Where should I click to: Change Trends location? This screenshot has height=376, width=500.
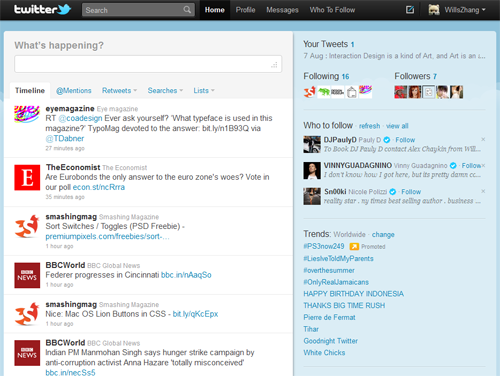(x=383, y=235)
